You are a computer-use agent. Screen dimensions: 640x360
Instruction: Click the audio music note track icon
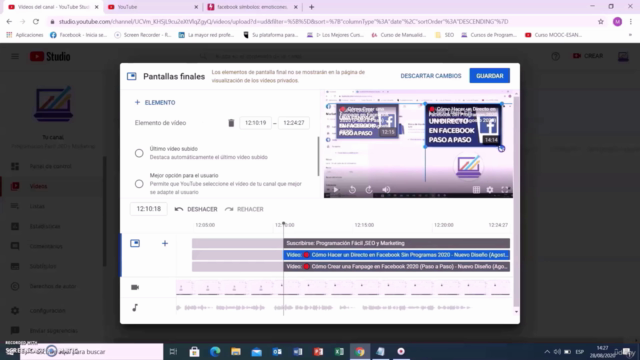(135, 307)
